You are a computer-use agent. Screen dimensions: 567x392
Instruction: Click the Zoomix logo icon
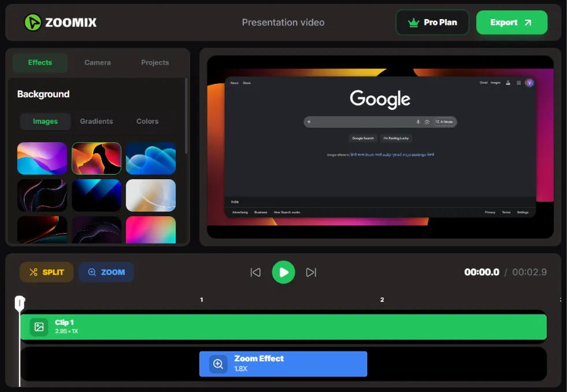click(x=33, y=23)
